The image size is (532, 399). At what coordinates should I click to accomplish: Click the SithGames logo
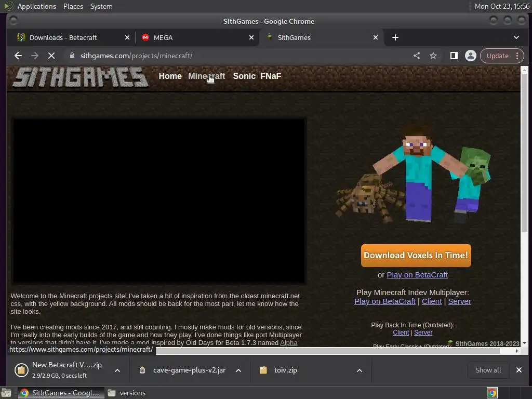click(81, 77)
